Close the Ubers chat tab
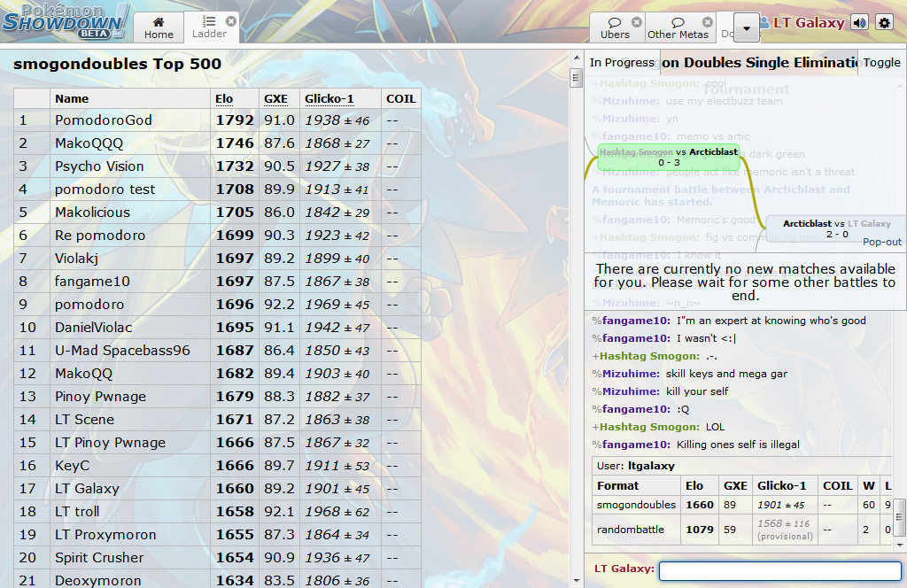 [x=637, y=21]
